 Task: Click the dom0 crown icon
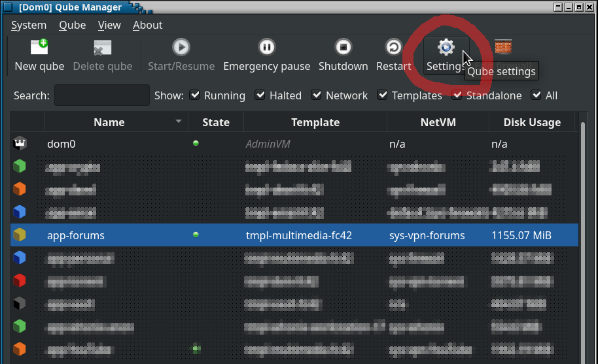click(x=20, y=144)
